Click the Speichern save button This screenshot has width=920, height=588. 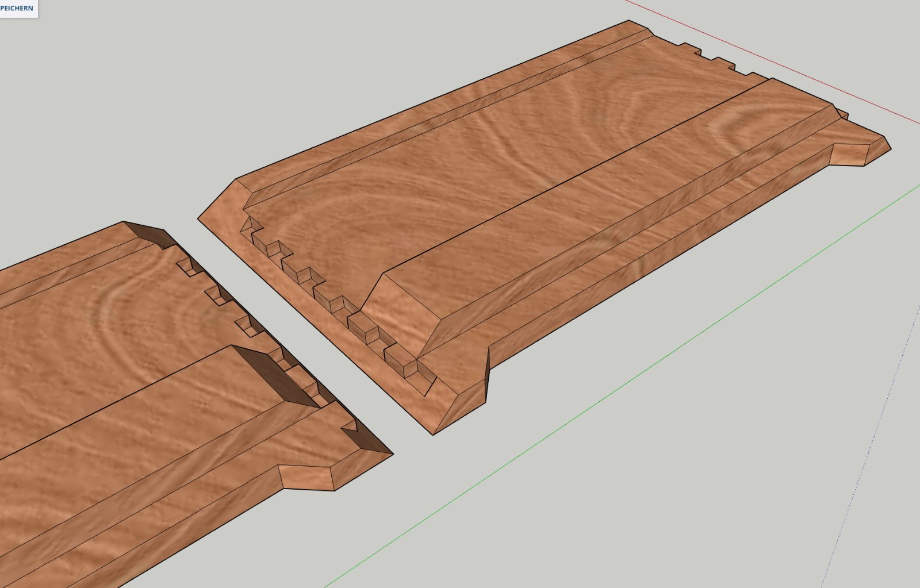(17, 8)
